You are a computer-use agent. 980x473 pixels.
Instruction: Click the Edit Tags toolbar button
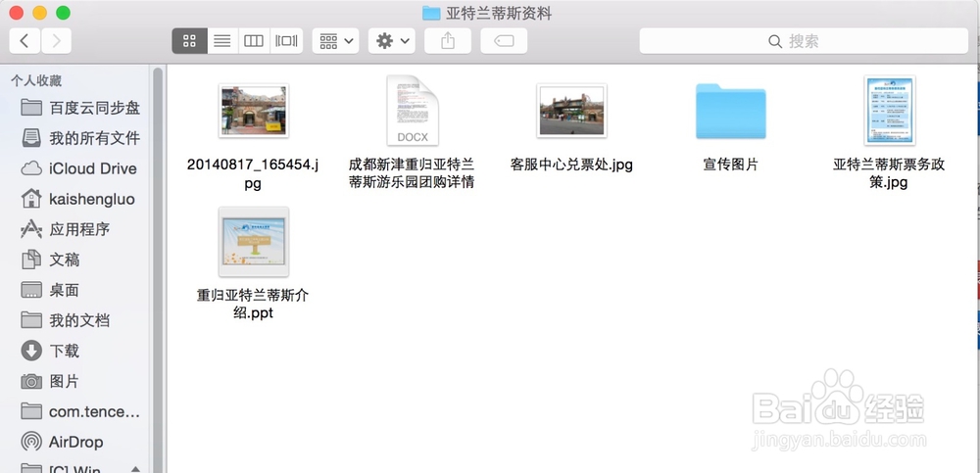[x=504, y=41]
